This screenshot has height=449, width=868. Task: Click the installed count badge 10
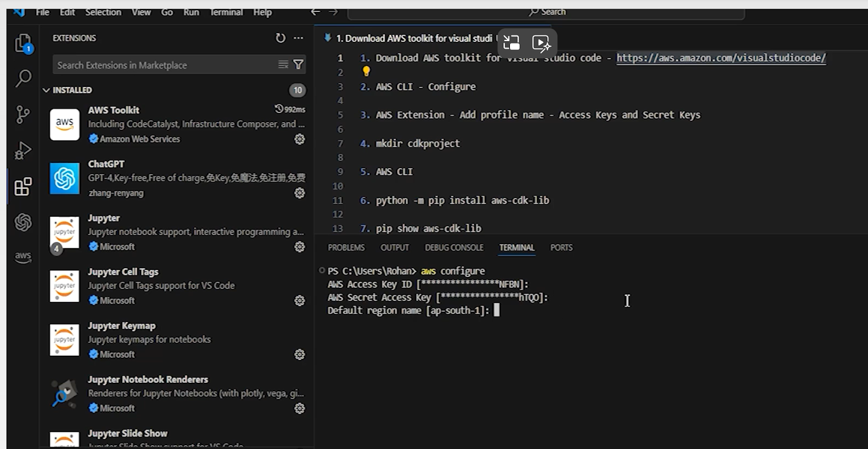click(x=297, y=90)
